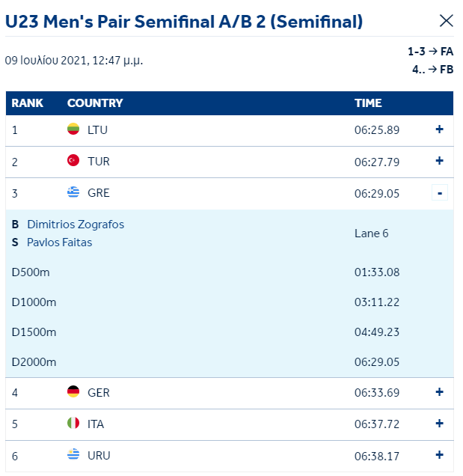The image size is (463, 476).
Task: Click the Greece flag icon
Action: pyautogui.click(x=73, y=192)
